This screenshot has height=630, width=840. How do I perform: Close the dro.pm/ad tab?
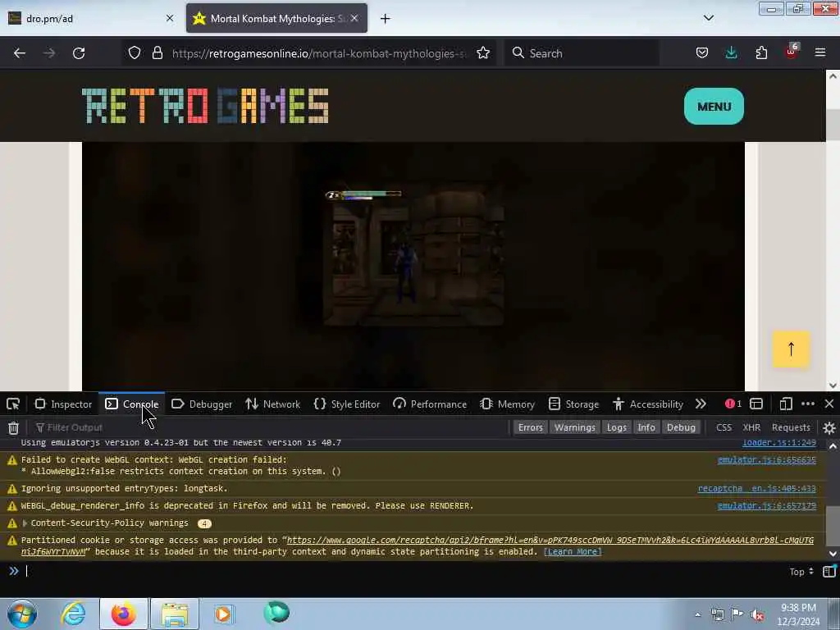click(170, 18)
